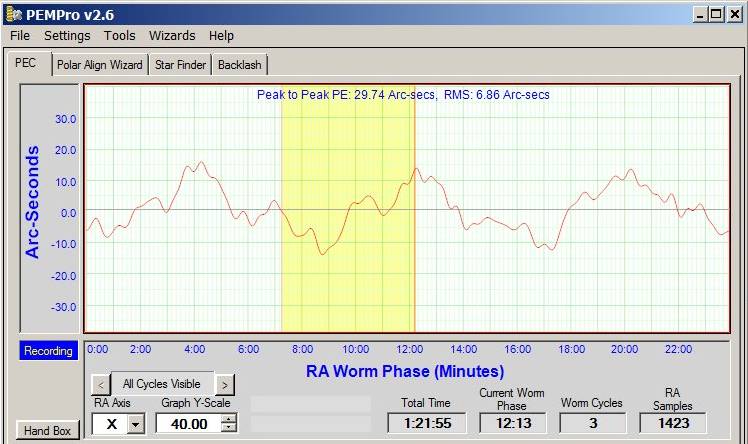Click the orange current phase marker line
Screen dimensions: 748x444
[x=415, y=209]
